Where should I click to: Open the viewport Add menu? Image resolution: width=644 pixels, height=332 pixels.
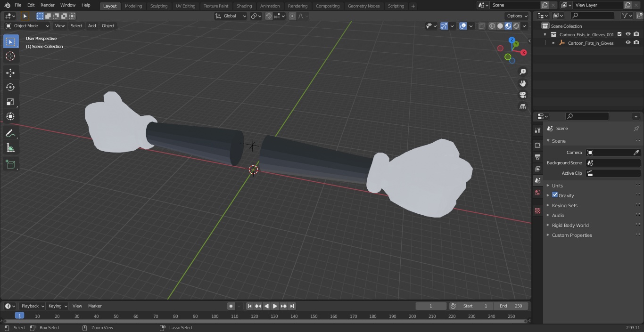[92, 26]
